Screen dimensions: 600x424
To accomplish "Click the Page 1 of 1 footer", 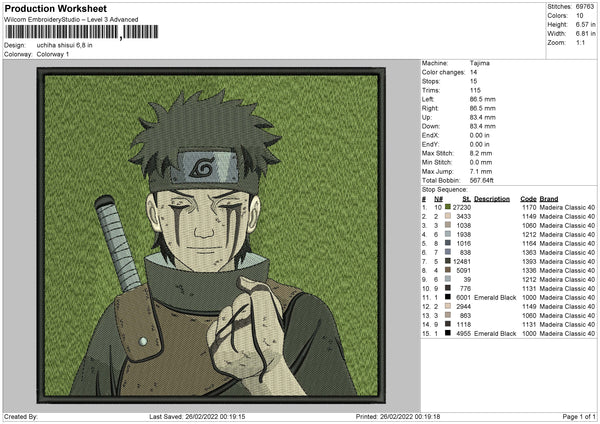I will (579, 416).
